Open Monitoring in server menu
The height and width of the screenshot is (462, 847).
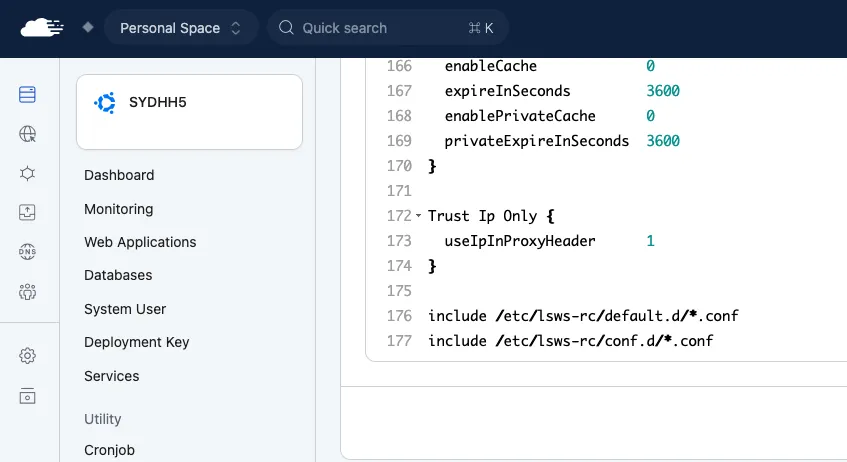(118, 209)
